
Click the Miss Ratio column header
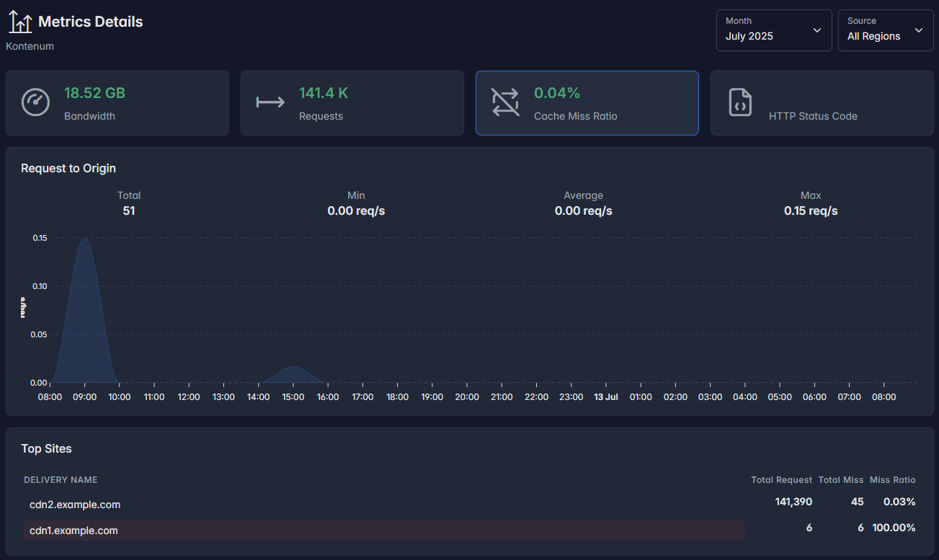893,480
